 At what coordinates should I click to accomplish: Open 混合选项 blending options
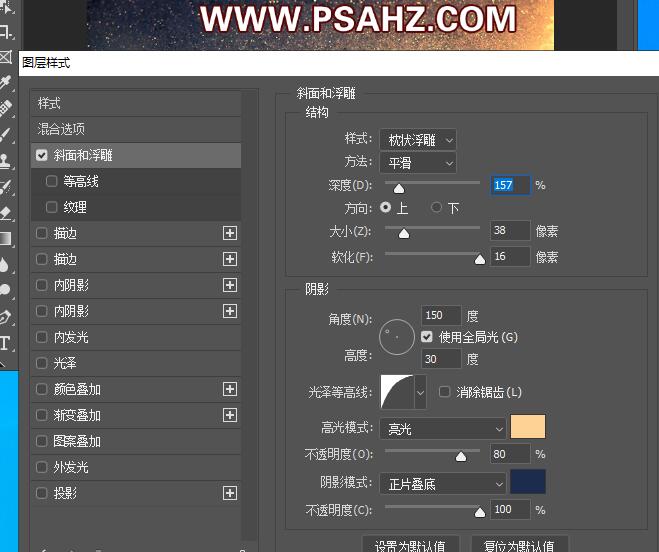pos(136,129)
